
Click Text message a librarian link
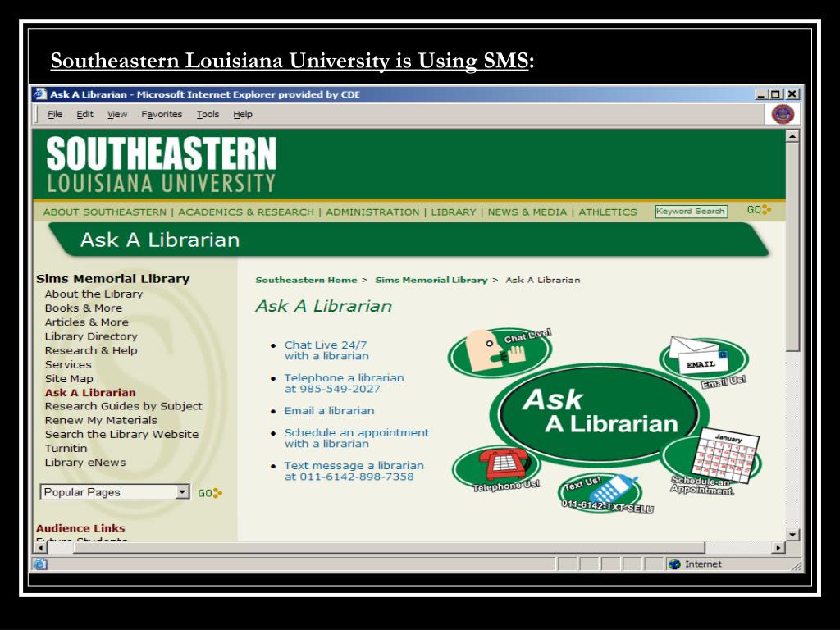[354, 471]
